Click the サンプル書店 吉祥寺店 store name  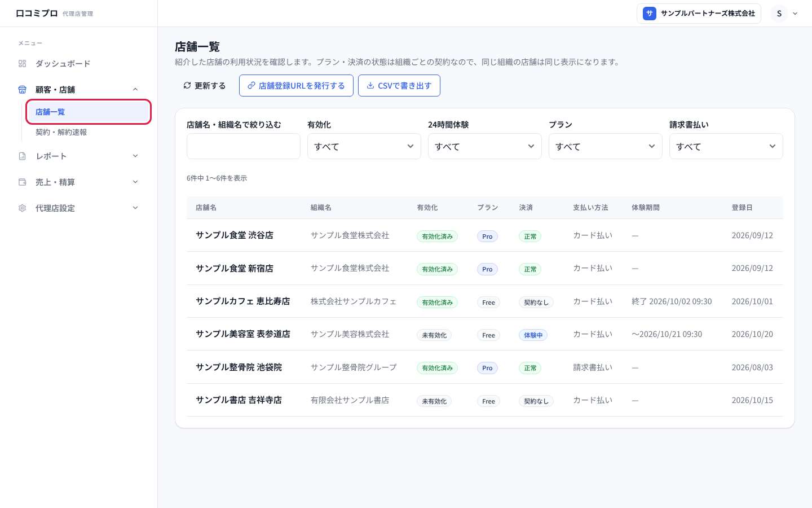pos(239,400)
